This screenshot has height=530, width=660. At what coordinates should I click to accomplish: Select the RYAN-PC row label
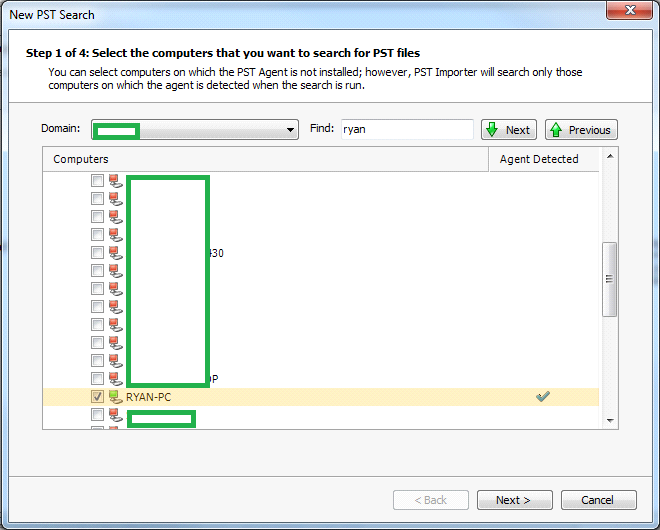149,397
